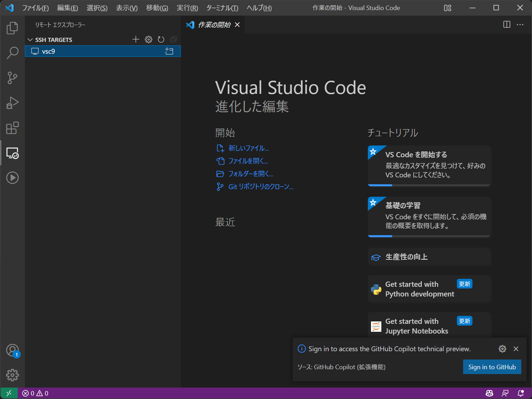
Task: Open the 編集(E) menu
Action: coord(67,8)
